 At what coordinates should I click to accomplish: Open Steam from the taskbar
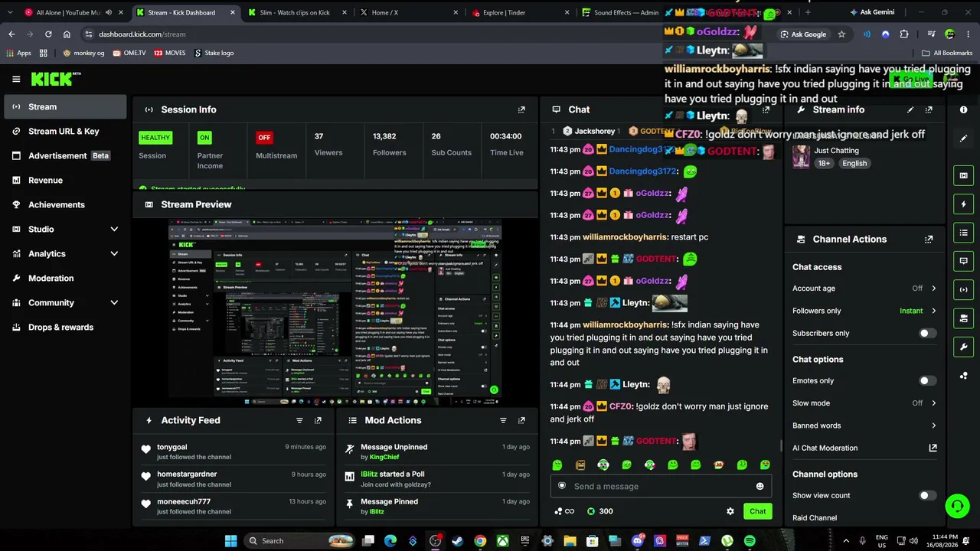458,541
